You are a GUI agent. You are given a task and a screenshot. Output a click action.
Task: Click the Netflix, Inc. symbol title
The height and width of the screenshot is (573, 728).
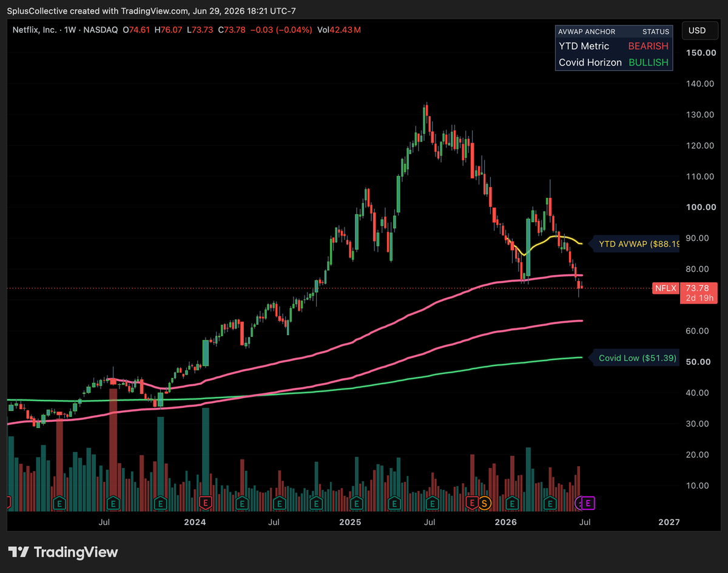(x=35, y=29)
